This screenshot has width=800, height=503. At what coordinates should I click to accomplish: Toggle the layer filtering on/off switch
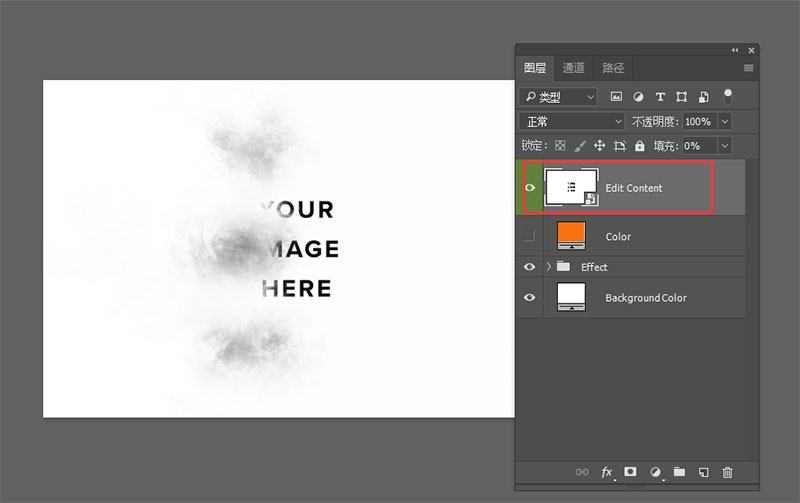(728, 96)
